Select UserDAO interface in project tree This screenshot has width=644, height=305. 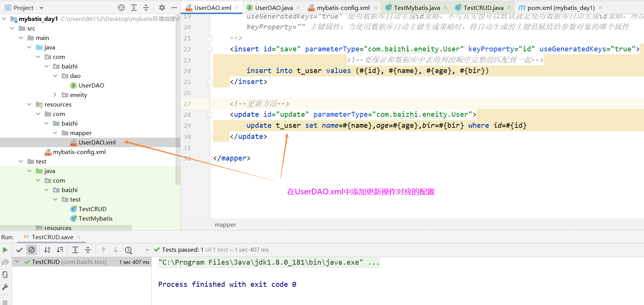[91, 85]
